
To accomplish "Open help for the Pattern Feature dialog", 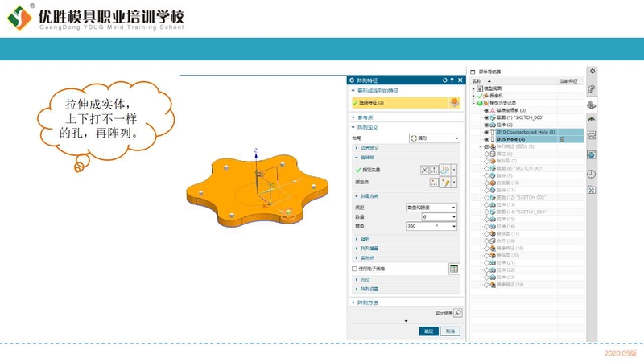I will click(x=452, y=80).
